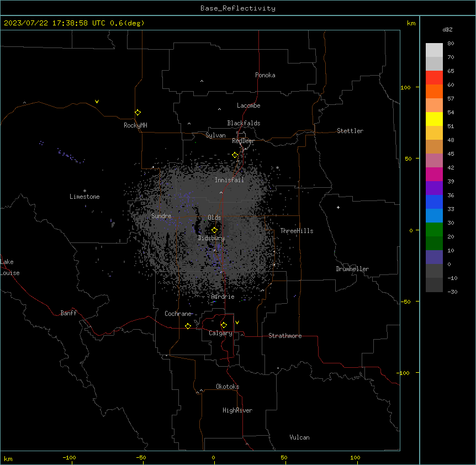Click the Vulcan label
This screenshot has width=476, height=465.
300,437
